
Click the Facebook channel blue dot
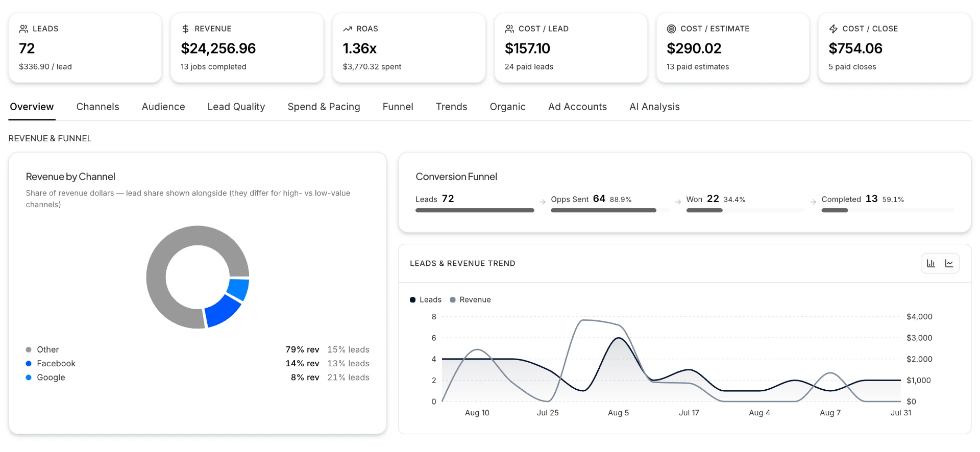pos(29,363)
